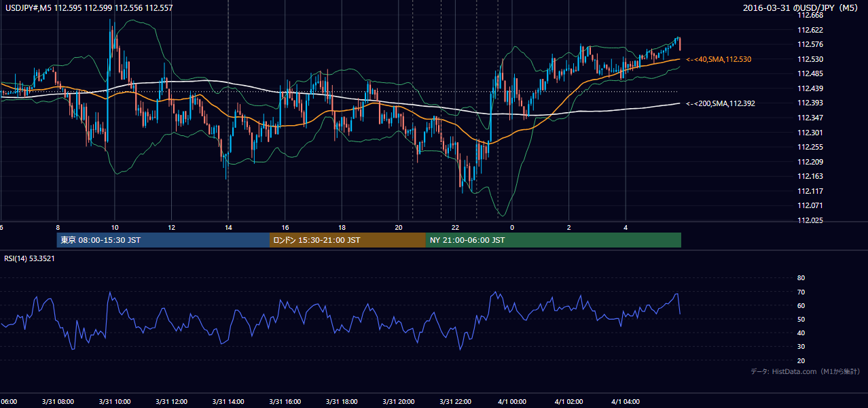Click hour tick 22 under the price chart

[456, 227]
